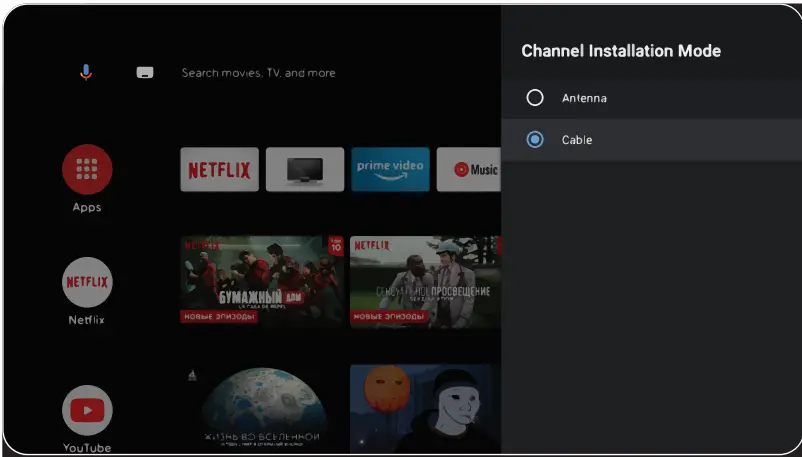Image resolution: width=802 pixels, height=457 pixels.
Task: Click the 'Antenna' label text
Action: coord(584,98)
